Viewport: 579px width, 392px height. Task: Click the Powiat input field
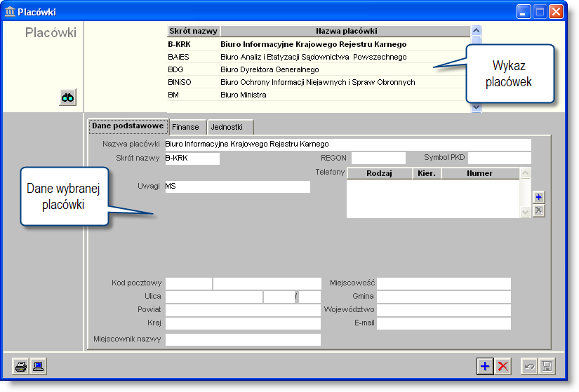pos(243,310)
